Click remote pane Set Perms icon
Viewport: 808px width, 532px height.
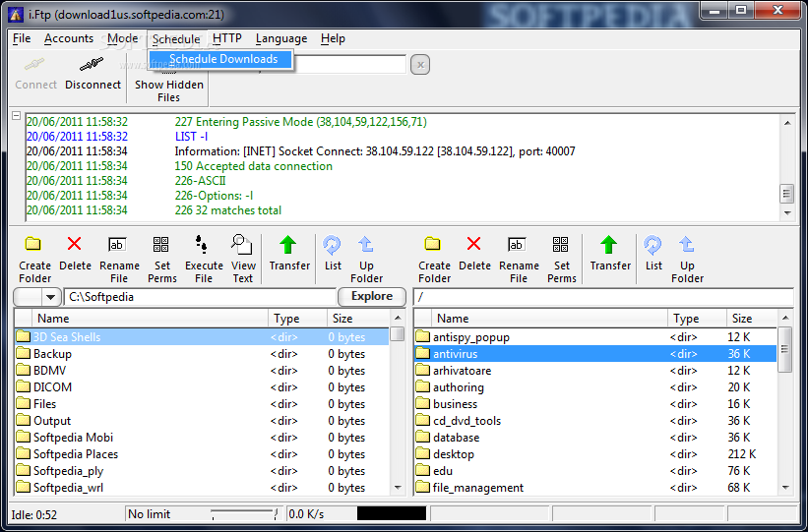click(x=561, y=244)
